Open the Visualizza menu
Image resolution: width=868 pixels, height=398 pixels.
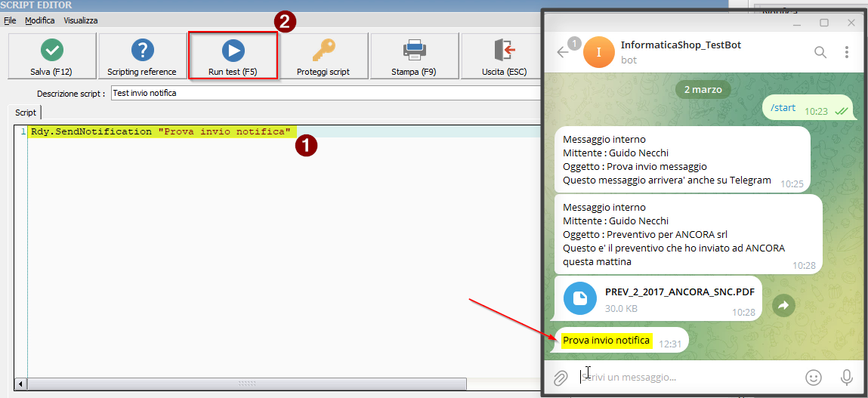(x=80, y=20)
